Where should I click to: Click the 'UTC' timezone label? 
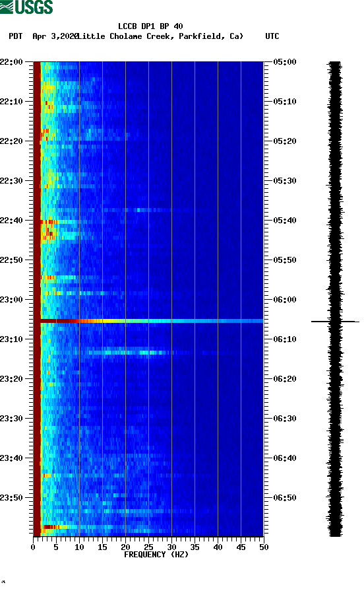pyautogui.click(x=272, y=36)
